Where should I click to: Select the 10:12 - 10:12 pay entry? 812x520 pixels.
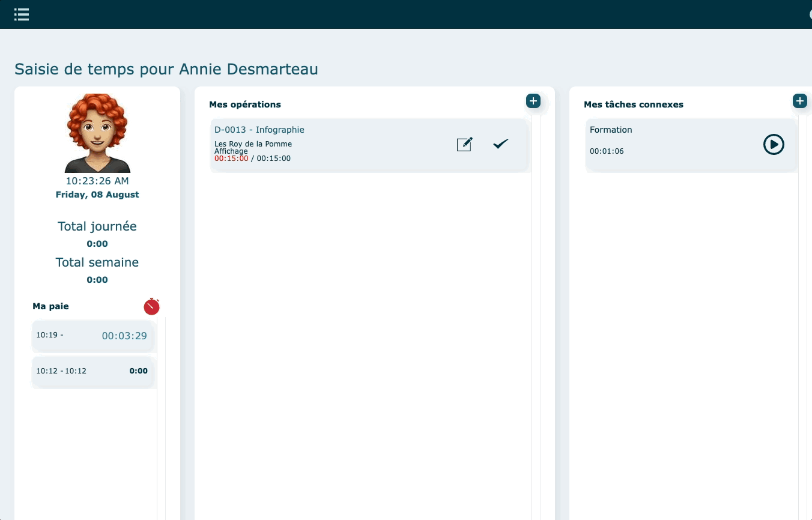pyautogui.click(x=93, y=371)
